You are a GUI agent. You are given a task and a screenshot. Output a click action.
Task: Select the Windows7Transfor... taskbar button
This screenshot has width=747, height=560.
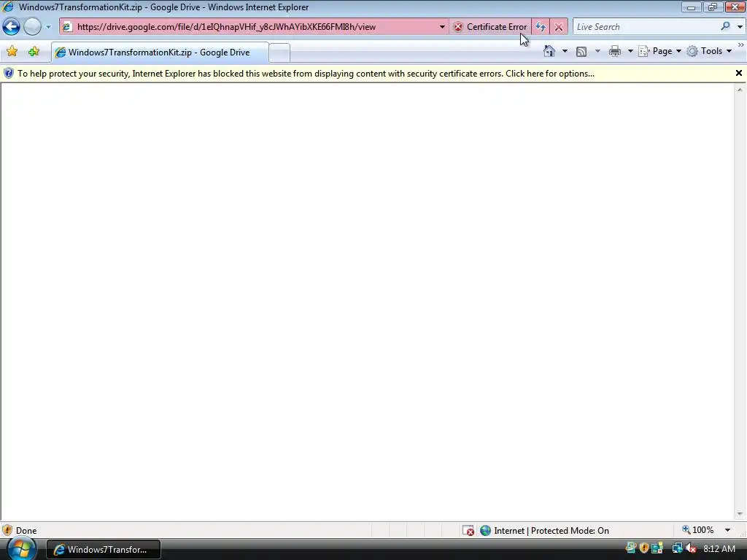point(104,550)
